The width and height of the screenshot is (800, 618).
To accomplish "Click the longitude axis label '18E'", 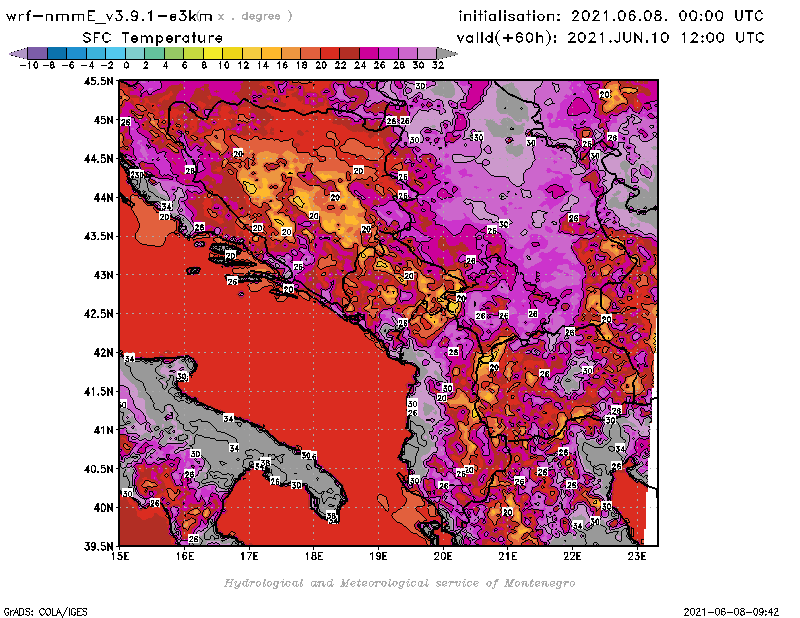I will coord(314,556).
